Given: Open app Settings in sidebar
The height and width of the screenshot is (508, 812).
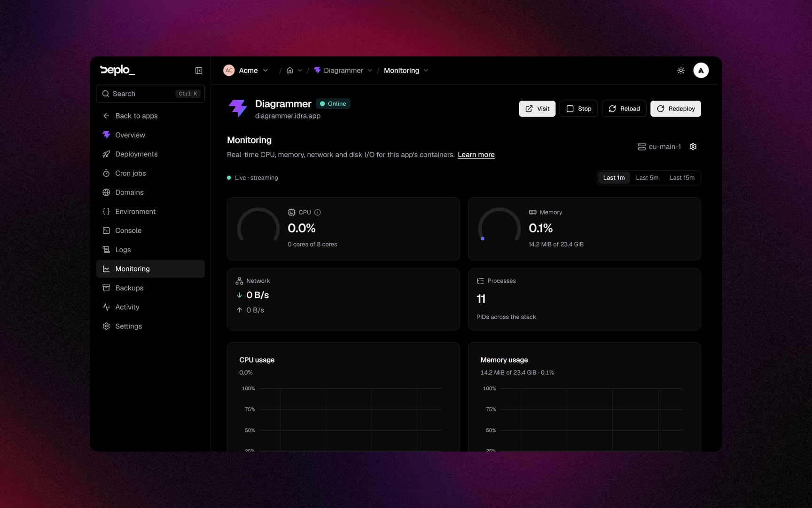Looking at the screenshot, I should click(150, 326).
